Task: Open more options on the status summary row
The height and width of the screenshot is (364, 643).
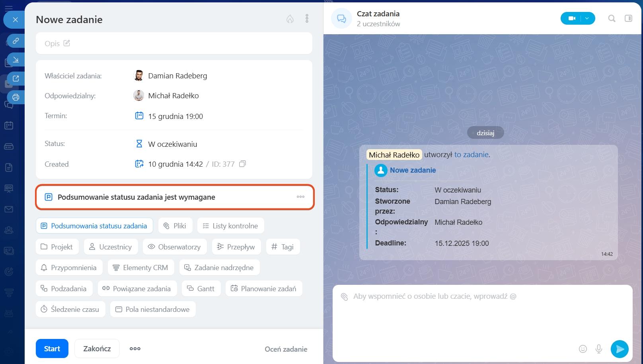Action: 300,197
